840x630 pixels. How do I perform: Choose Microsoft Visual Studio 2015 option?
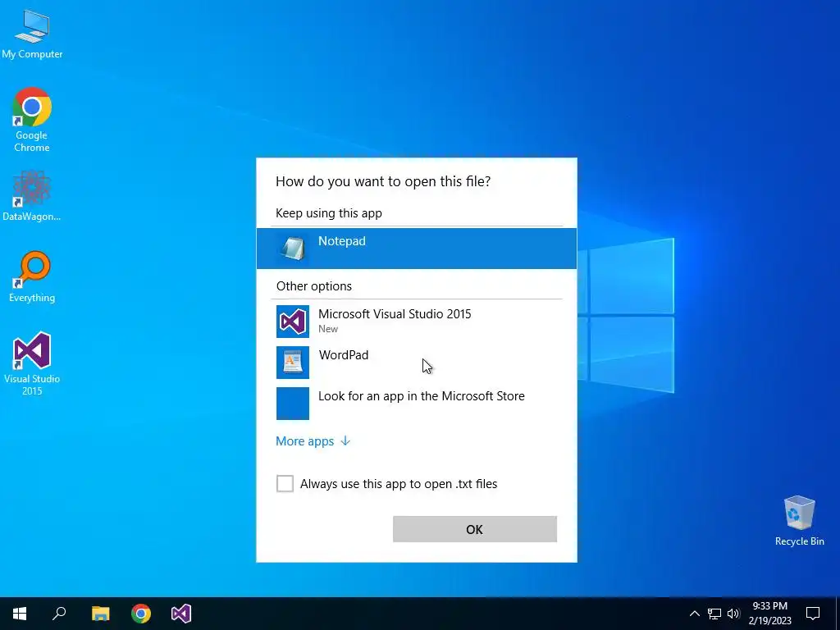pyautogui.click(x=416, y=321)
